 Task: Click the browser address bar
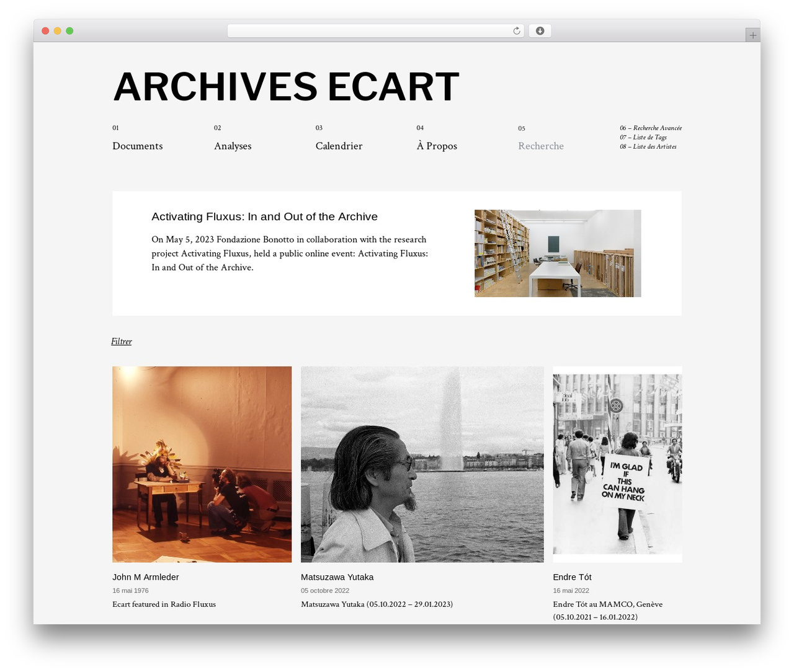[375, 31]
